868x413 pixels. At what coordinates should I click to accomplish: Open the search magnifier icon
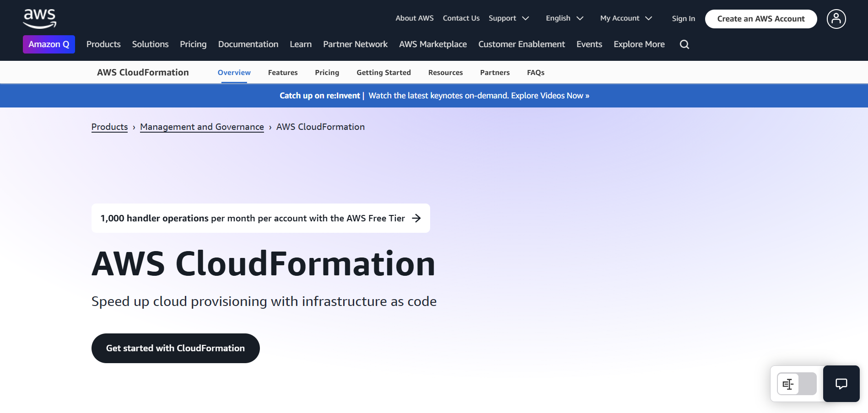[x=684, y=44]
